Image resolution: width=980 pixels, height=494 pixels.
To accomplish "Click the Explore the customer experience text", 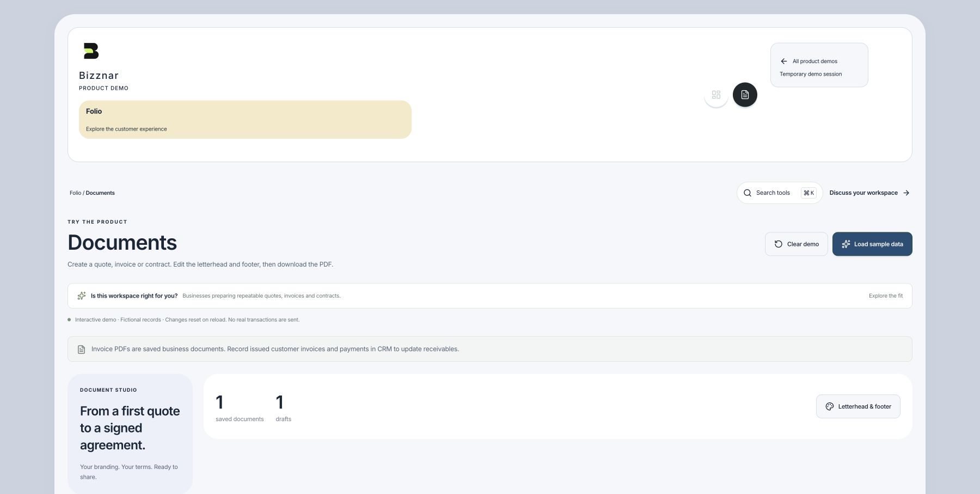I will [x=126, y=129].
